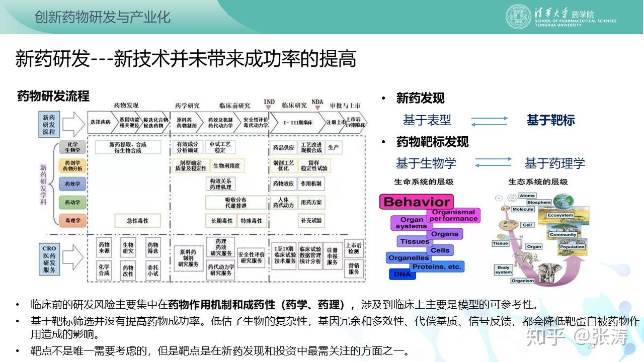Click the 长期毒性 box
Screen dimensions: 644x362
(x=221, y=221)
